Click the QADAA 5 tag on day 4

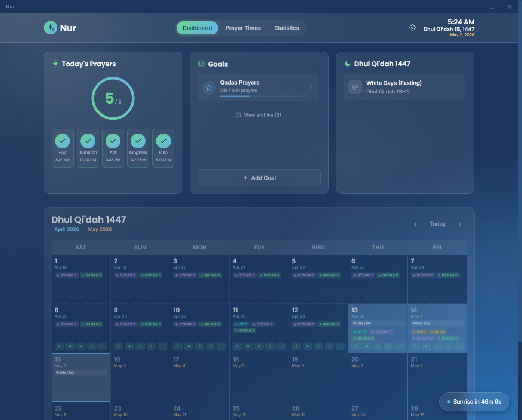click(269, 275)
